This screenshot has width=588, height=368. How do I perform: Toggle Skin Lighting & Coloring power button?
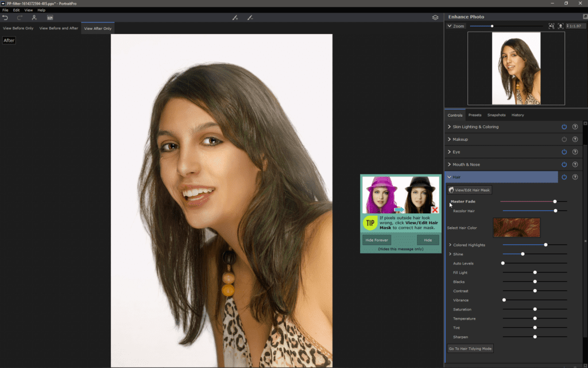click(564, 127)
